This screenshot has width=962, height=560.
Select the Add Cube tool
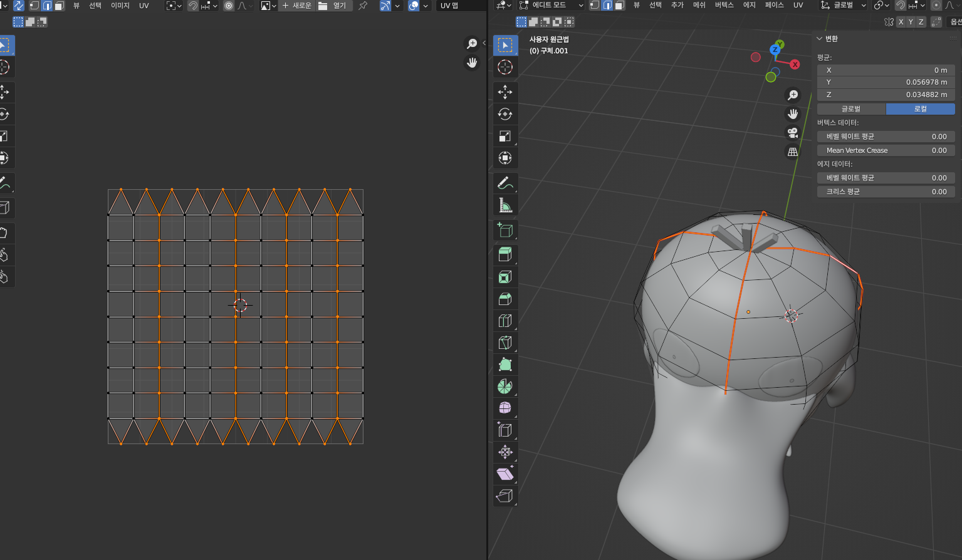point(505,230)
